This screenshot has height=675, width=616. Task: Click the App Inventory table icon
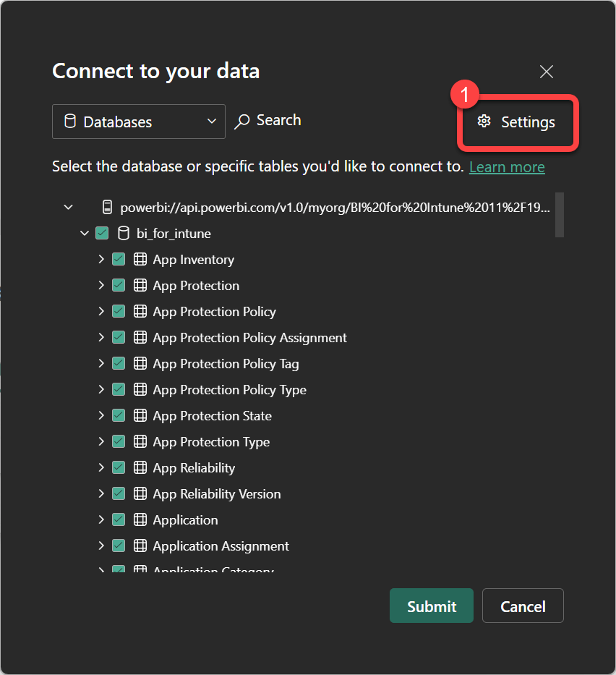pos(140,259)
